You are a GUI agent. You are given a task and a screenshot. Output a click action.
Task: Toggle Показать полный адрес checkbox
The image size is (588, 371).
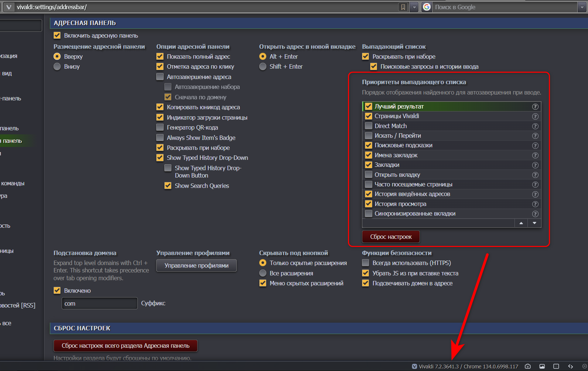[x=160, y=56]
